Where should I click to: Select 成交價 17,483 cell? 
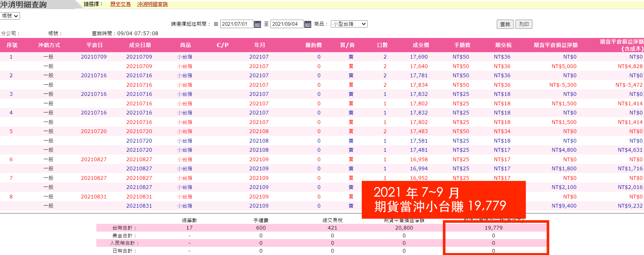pos(419,131)
